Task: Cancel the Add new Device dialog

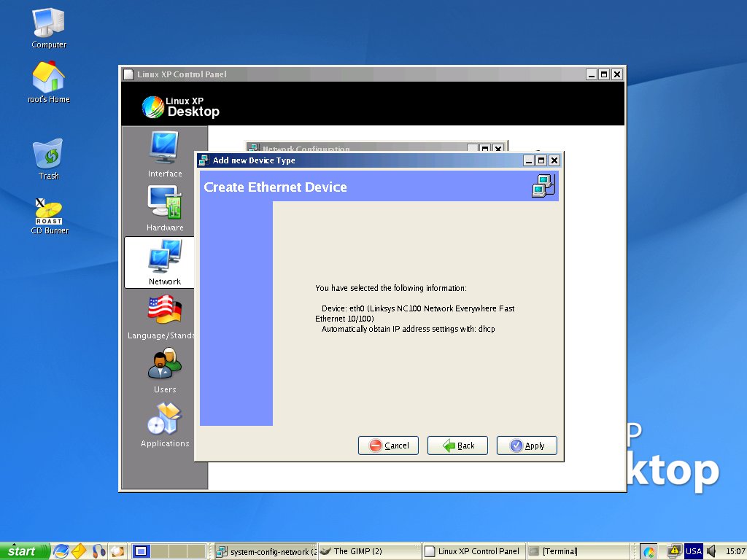Action: point(388,446)
